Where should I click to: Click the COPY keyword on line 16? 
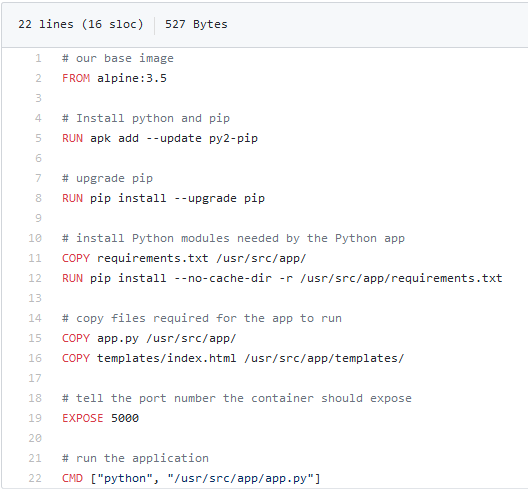tap(76, 358)
